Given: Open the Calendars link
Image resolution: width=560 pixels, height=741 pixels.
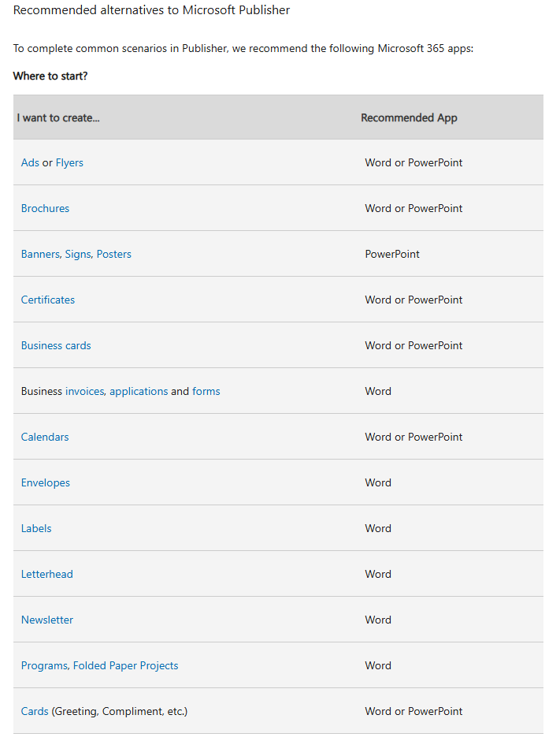Looking at the screenshot, I should (x=45, y=437).
